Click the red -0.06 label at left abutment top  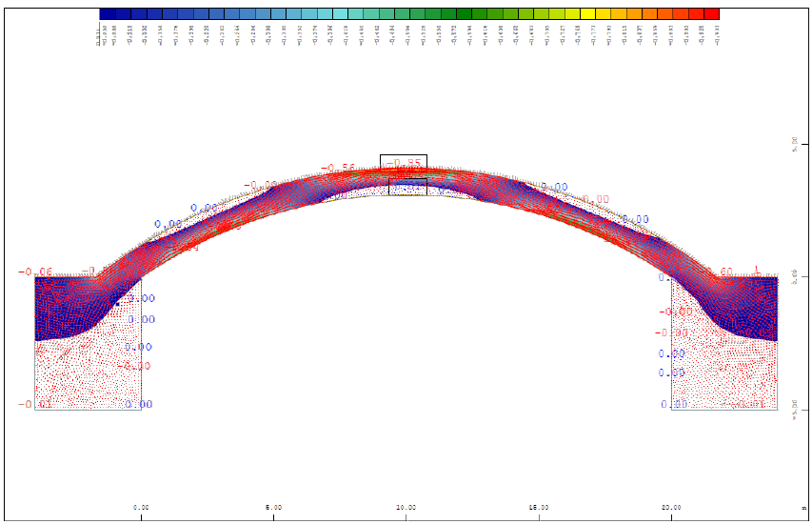35,272
